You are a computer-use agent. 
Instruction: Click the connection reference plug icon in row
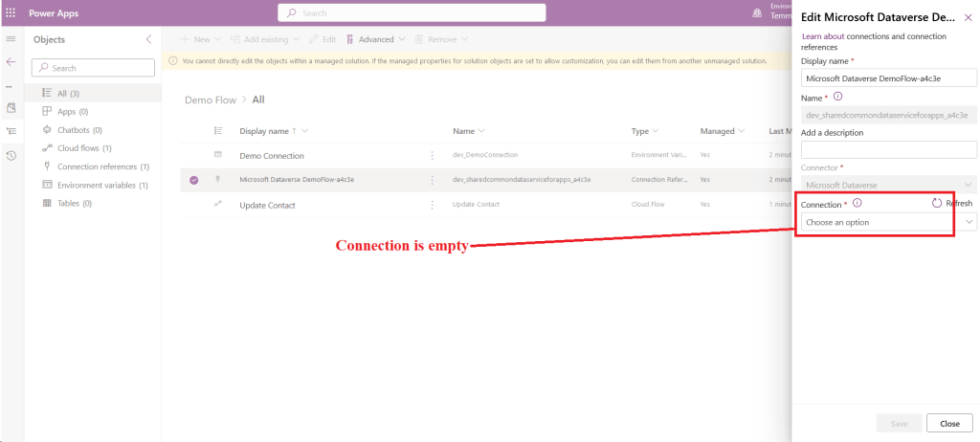pyautogui.click(x=218, y=180)
